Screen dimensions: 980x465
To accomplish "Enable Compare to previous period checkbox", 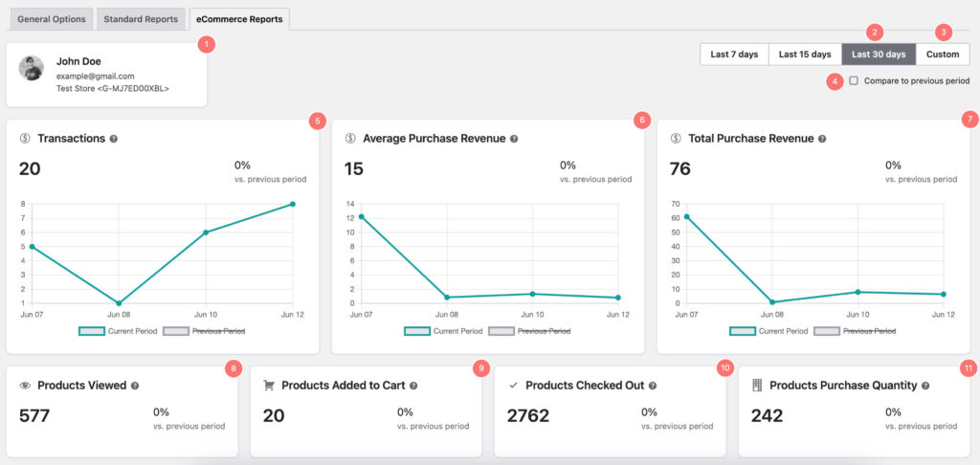I will (x=854, y=81).
